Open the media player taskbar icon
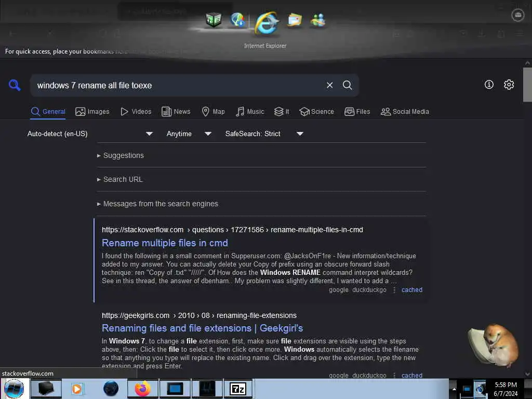The image size is (532, 399). pyautogui.click(x=77, y=389)
